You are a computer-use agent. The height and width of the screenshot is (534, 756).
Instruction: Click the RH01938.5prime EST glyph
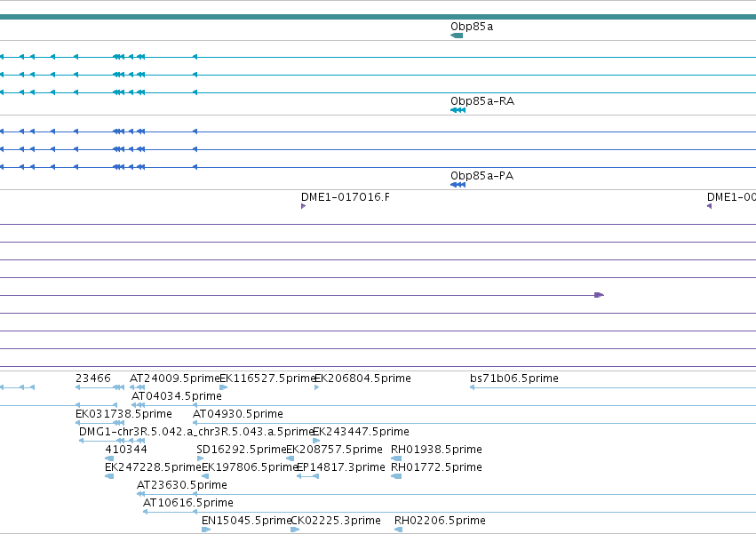pos(396,458)
